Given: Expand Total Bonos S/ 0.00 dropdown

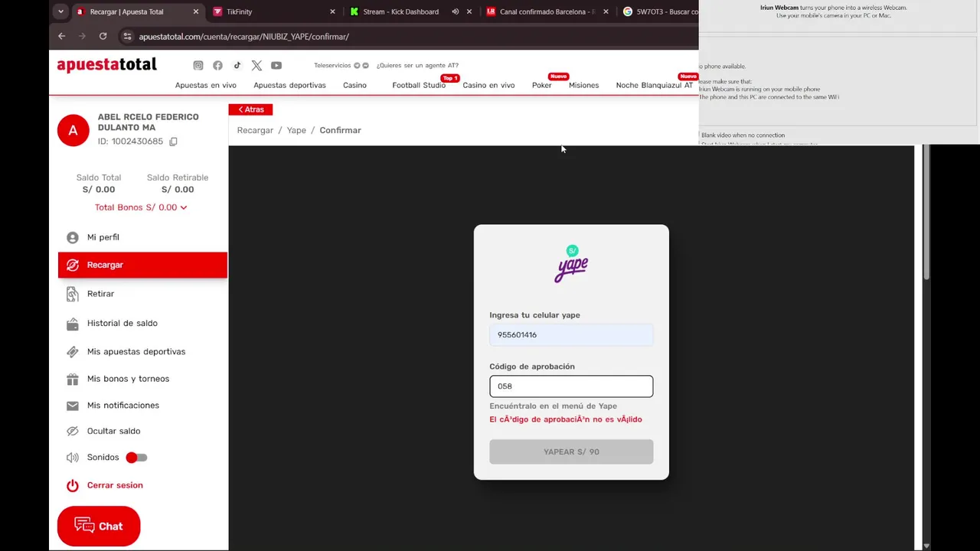Looking at the screenshot, I should (x=141, y=207).
